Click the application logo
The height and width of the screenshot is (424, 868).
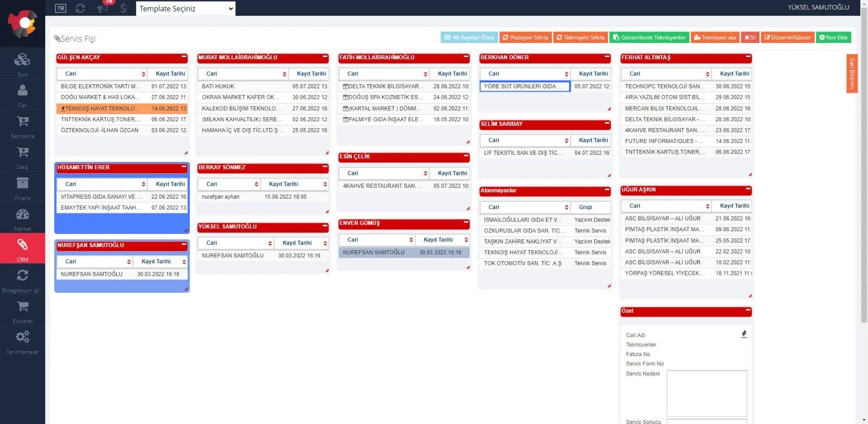22,23
